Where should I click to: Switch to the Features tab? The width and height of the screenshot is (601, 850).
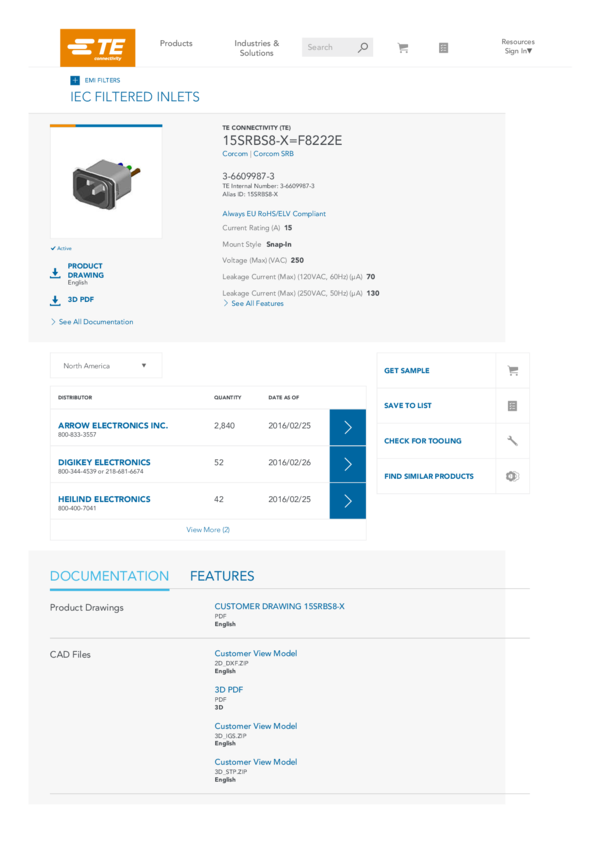[222, 576]
